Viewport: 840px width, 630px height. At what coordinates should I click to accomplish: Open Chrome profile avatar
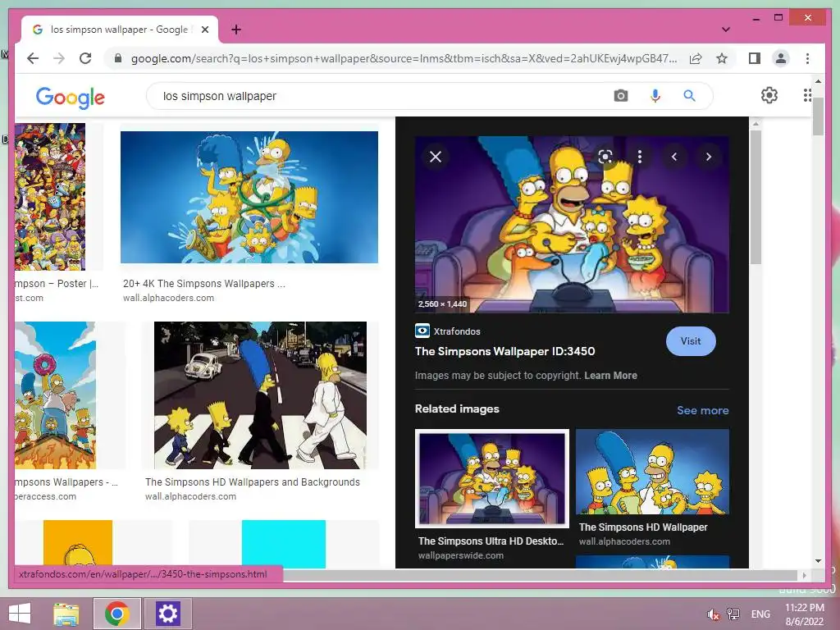(781, 58)
